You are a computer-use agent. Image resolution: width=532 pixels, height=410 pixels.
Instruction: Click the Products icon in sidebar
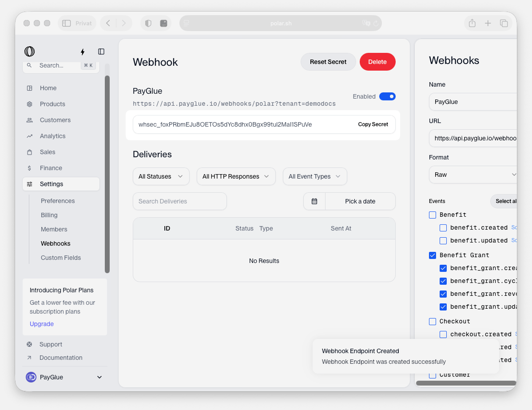click(x=29, y=104)
